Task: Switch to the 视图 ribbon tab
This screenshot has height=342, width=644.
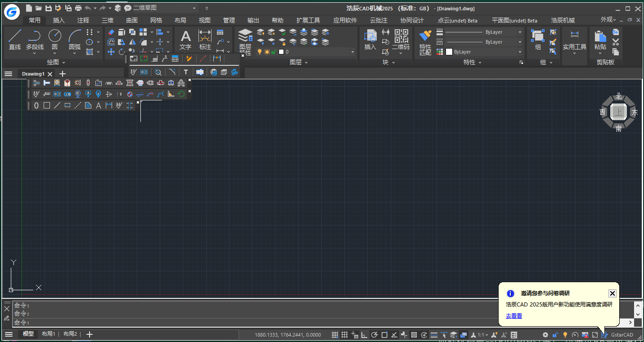Action: click(205, 20)
